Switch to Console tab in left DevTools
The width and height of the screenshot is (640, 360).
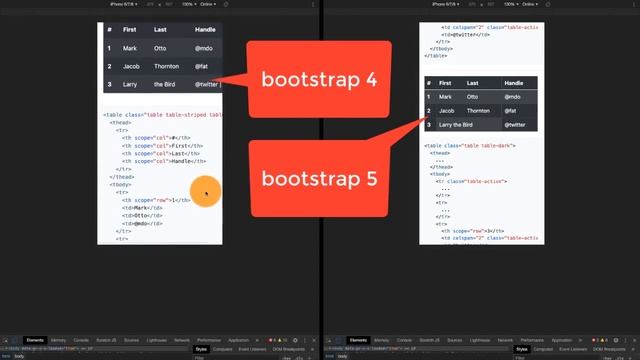(81, 340)
